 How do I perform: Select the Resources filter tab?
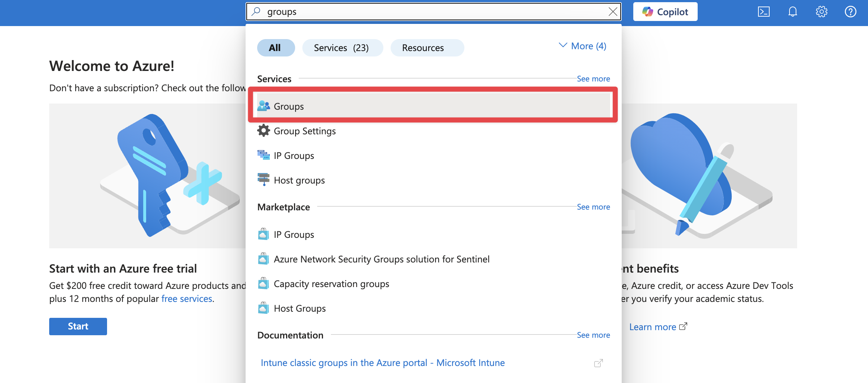427,48
